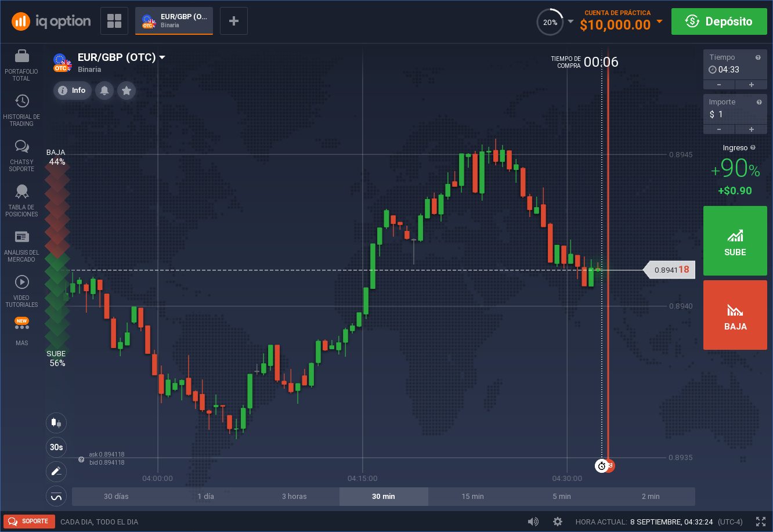Click the SUBE 56% sentiment label
Viewport: 773px width, 532px height.
pyautogui.click(x=57, y=359)
